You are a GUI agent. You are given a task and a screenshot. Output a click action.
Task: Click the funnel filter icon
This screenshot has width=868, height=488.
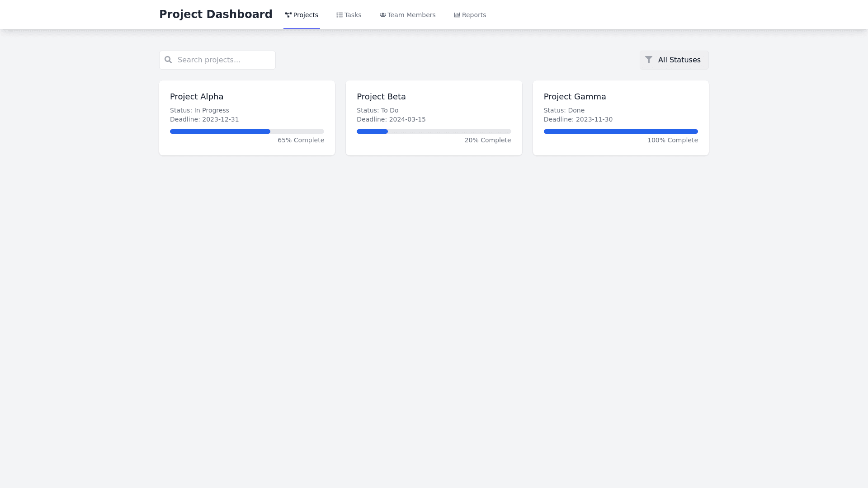(x=649, y=60)
